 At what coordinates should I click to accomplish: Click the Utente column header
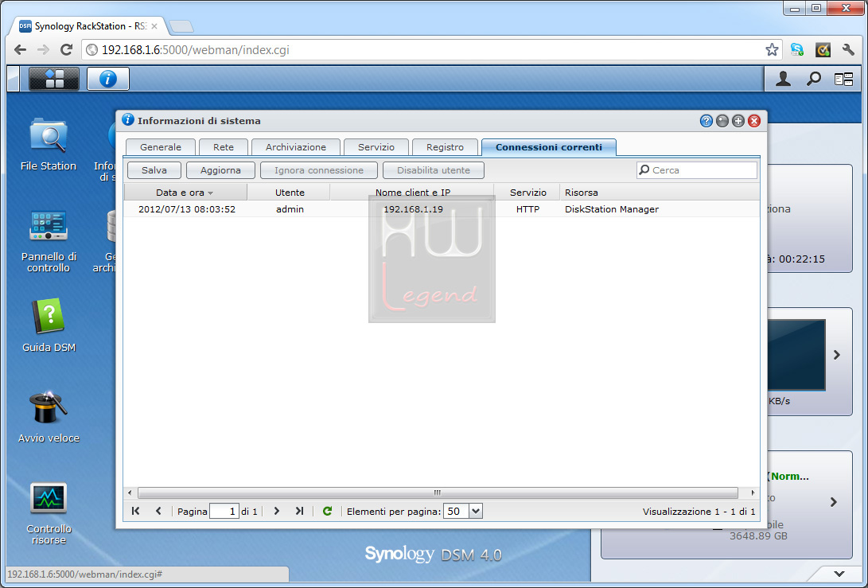[x=289, y=193]
